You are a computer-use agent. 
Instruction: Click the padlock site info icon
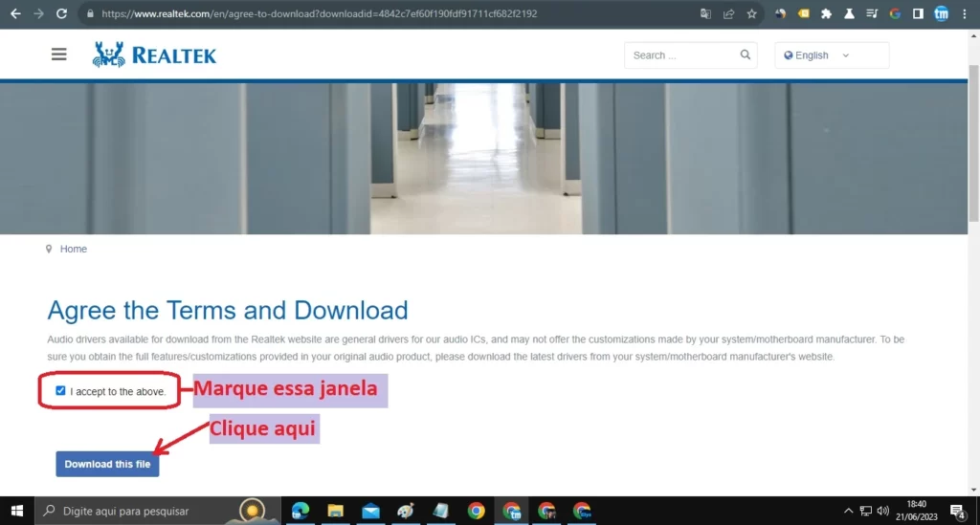click(x=90, y=13)
